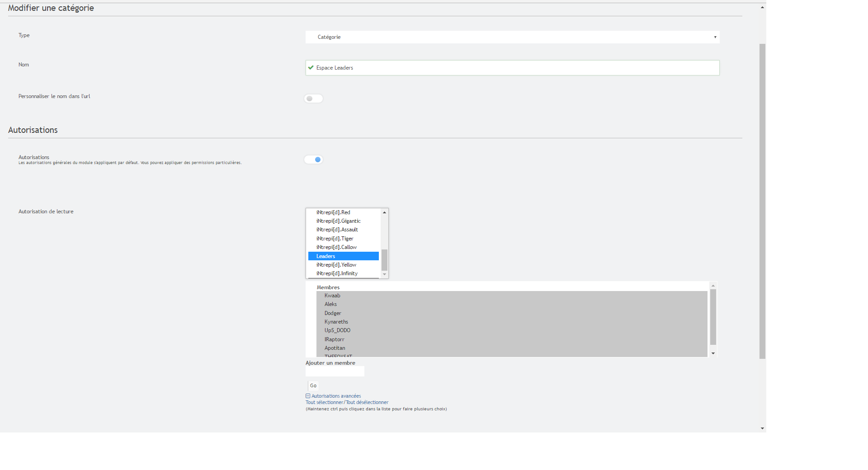Click the Tout sélectionner link
Viewport: 868px width, 470px height.
click(x=324, y=403)
